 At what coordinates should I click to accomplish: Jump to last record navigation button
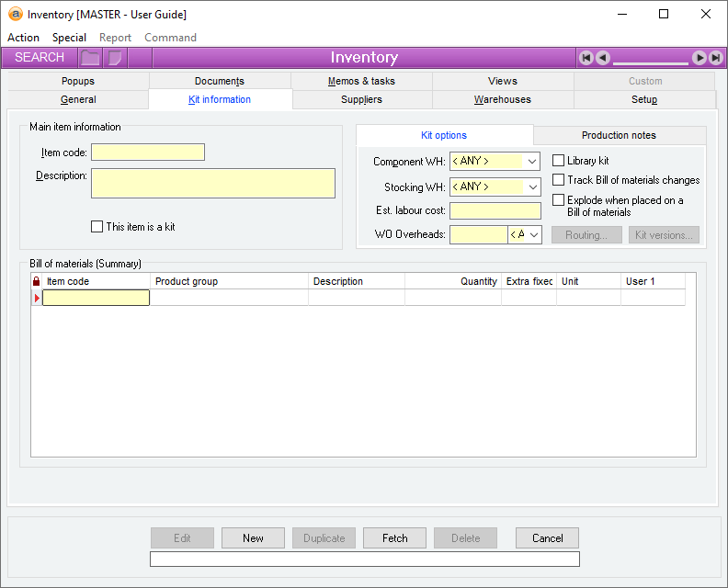tap(715, 58)
